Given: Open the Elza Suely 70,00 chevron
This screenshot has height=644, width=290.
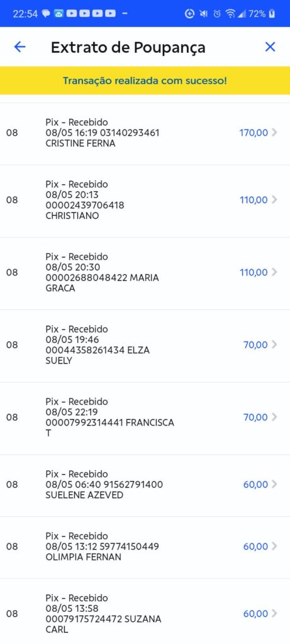Looking at the screenshot, I should pos(275,345).
